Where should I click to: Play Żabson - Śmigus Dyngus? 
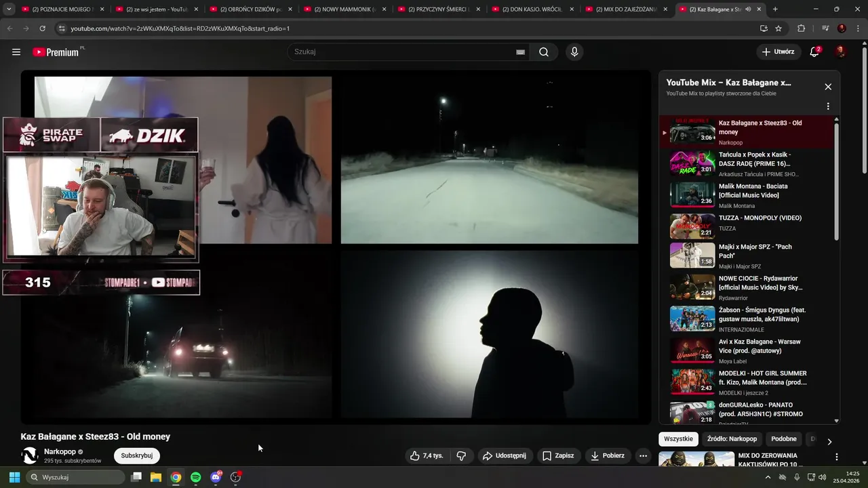point(745,319)
